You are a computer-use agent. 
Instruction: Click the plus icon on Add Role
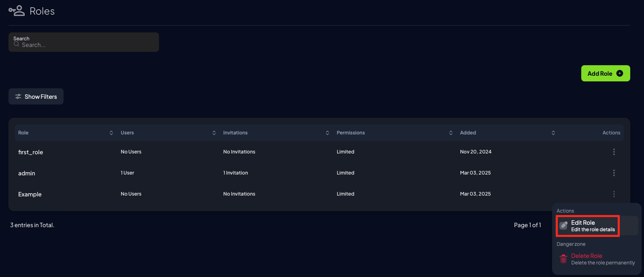(x=619, y=73)
